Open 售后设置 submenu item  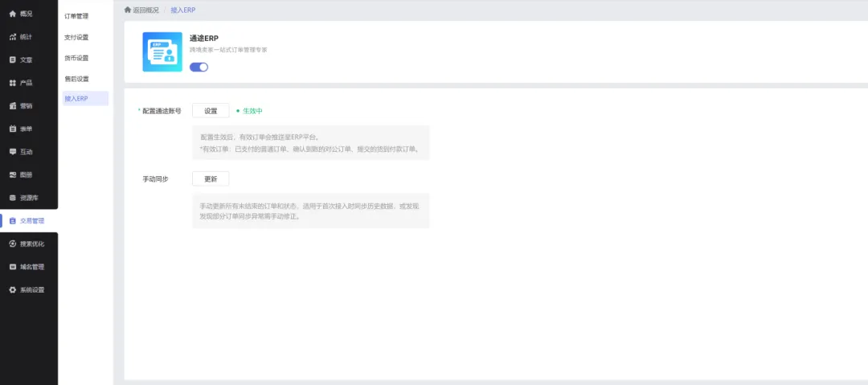pos(76,80)
